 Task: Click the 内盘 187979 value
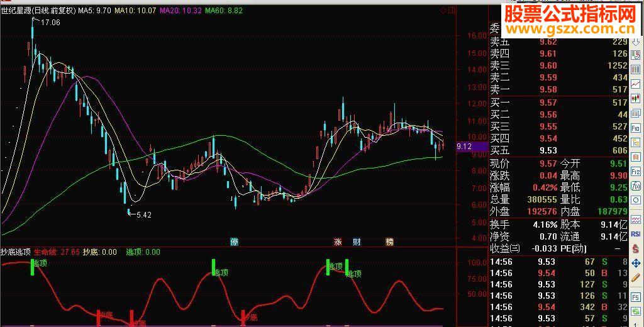tap(613, 211)
